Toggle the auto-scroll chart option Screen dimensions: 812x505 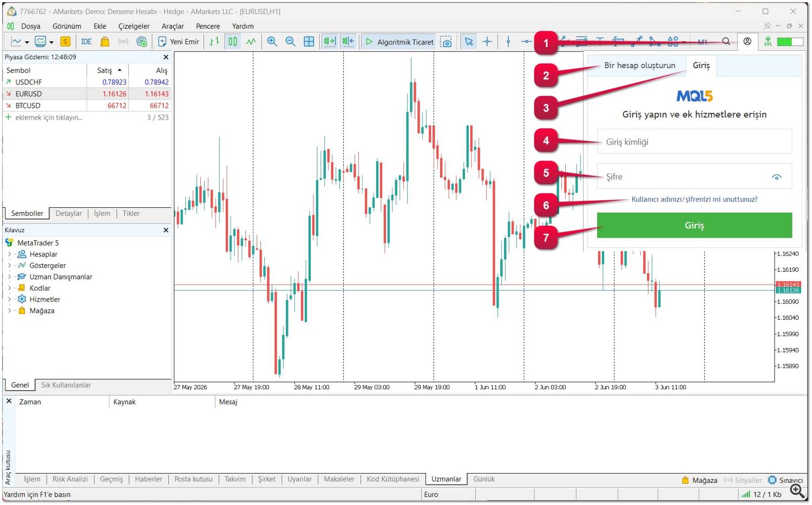(x=330, y=42)
